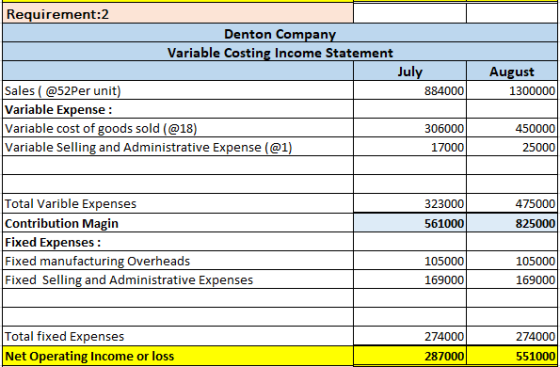The height and width of the screenshot is (367, 560).
Task: Select August variable selling value 25000
Action: 539,147
